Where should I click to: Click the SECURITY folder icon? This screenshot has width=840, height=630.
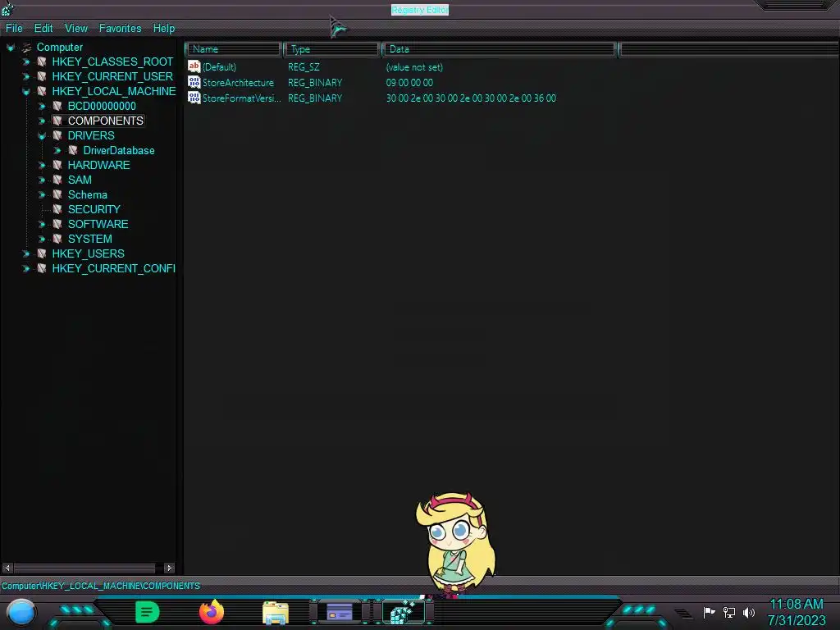click(x=57, y=209)
